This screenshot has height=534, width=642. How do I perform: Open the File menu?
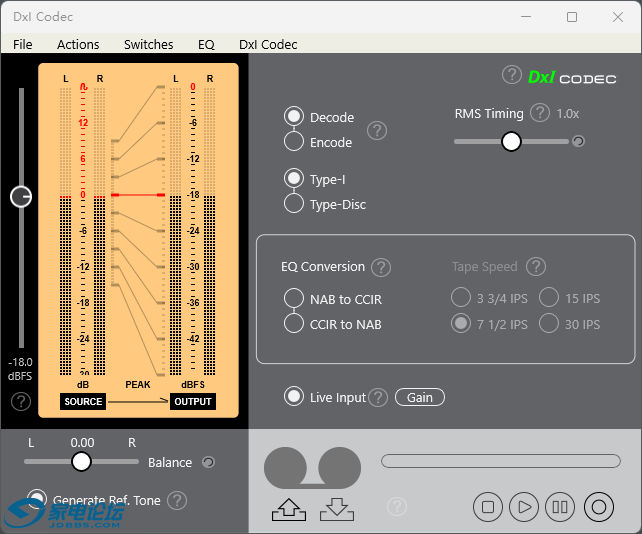(x=23, y=44)
